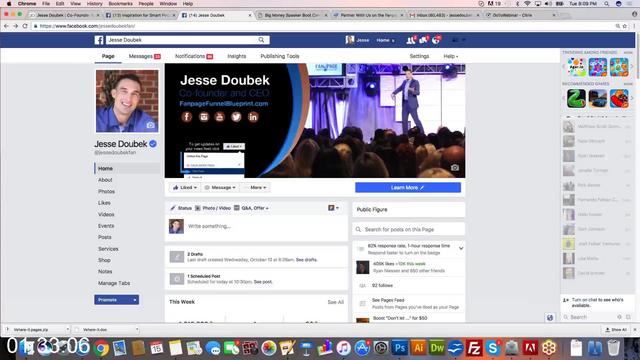The image size is (640, 360).
Task: Click the Instagram icon on the cover image
Action: (204, 117)
